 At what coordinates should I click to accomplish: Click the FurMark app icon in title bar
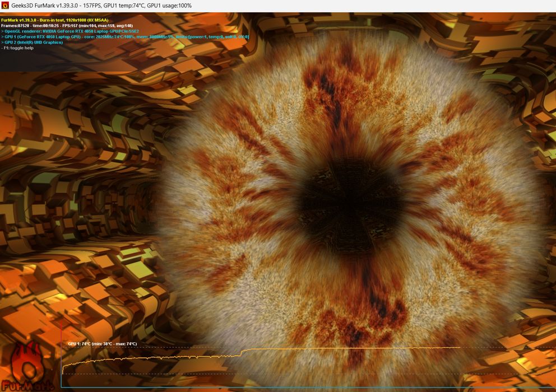coord(5,6)
